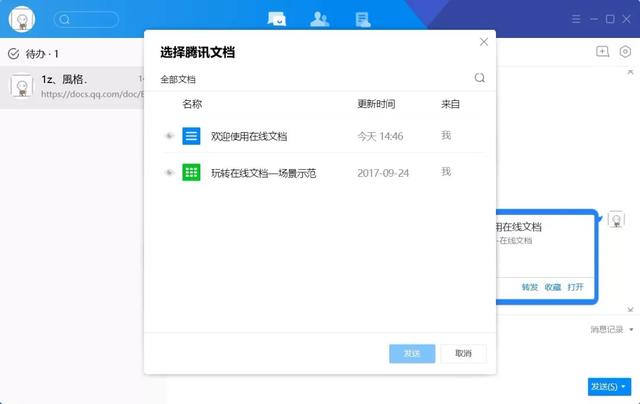Open the 消息记录 dropdown

tap(612, 329)
